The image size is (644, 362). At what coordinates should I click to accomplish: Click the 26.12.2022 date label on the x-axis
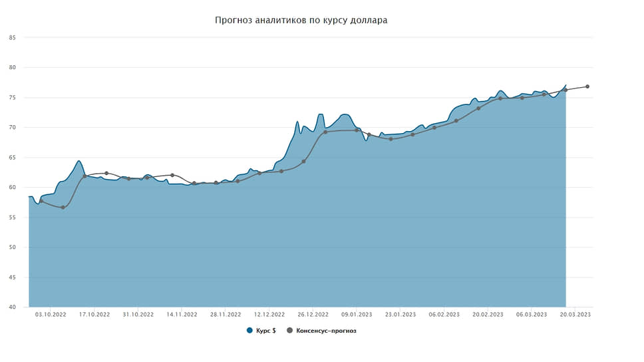313,314
